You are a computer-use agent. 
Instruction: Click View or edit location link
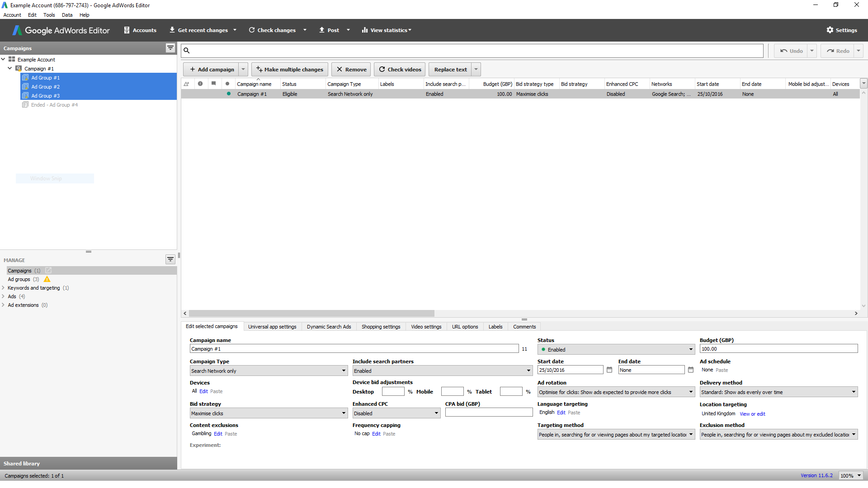coord(752,414)
